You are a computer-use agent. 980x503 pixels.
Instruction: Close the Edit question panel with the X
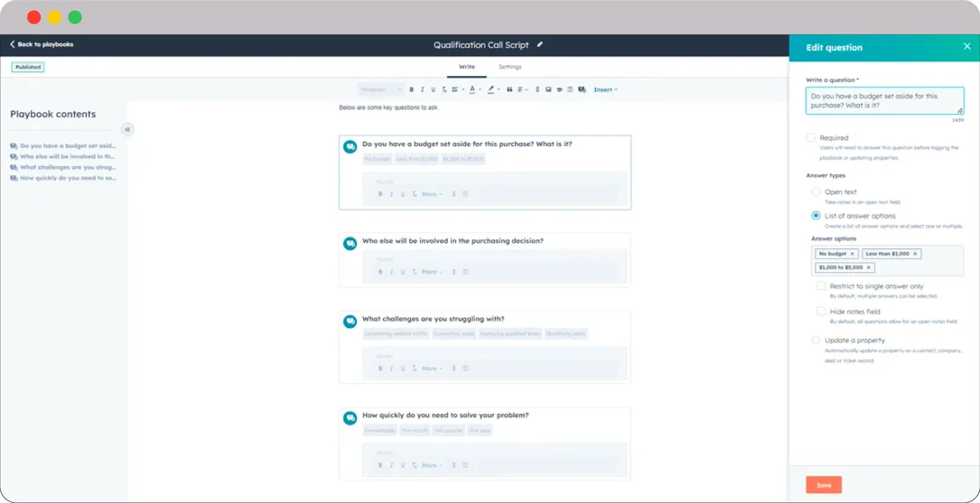tap(966, 47)
